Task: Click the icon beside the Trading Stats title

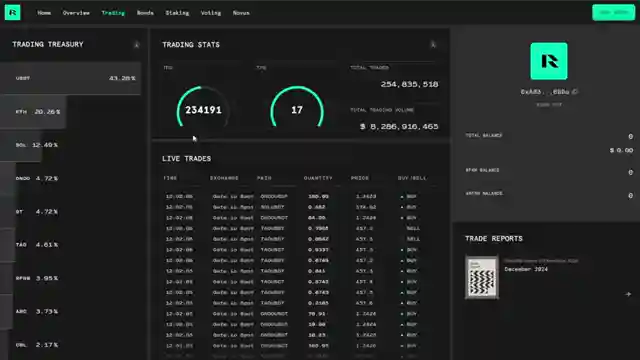Action: pos(433,45)
